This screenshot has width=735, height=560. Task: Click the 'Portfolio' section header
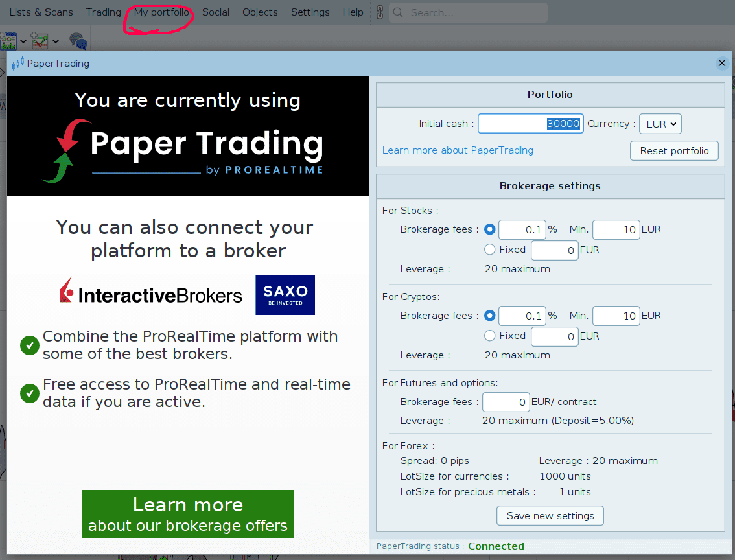click(x=550, y=94)
